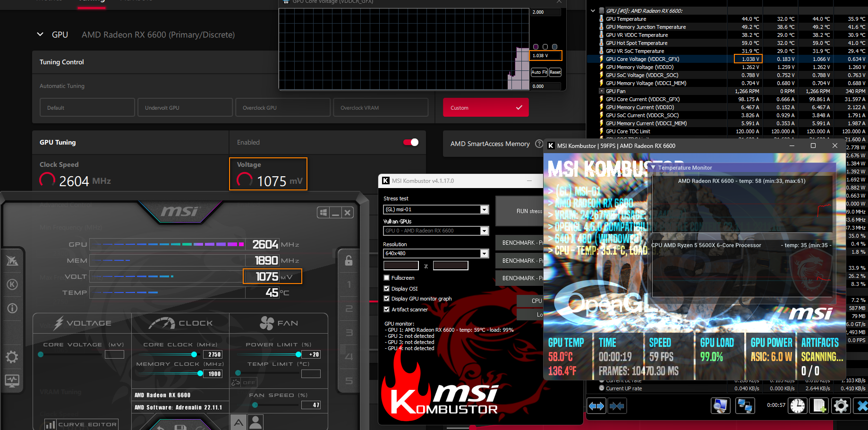Viewport: 868px width, 430px height.
Task: Uncheck Display GPU monitor graph
Action: (387, 299)
